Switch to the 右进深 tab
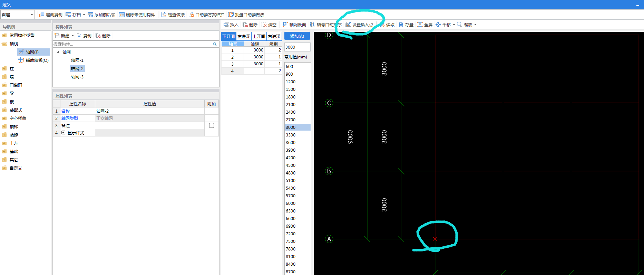 click(274, 36)
